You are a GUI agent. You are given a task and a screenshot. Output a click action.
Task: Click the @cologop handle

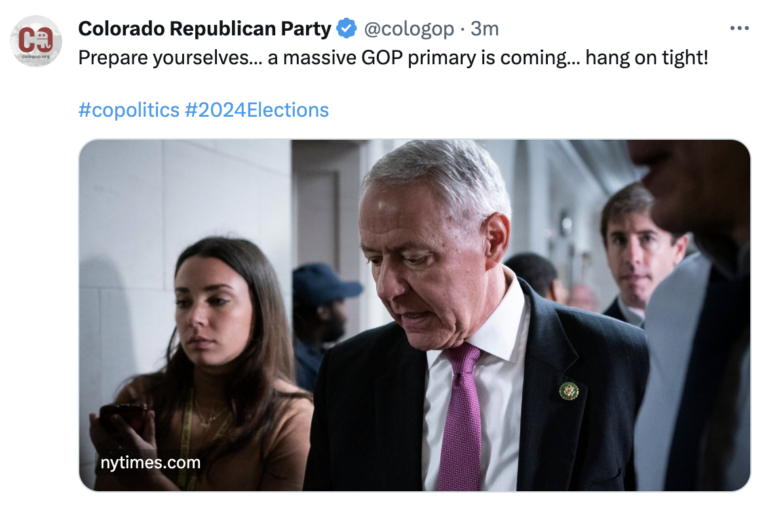point(409,28)
